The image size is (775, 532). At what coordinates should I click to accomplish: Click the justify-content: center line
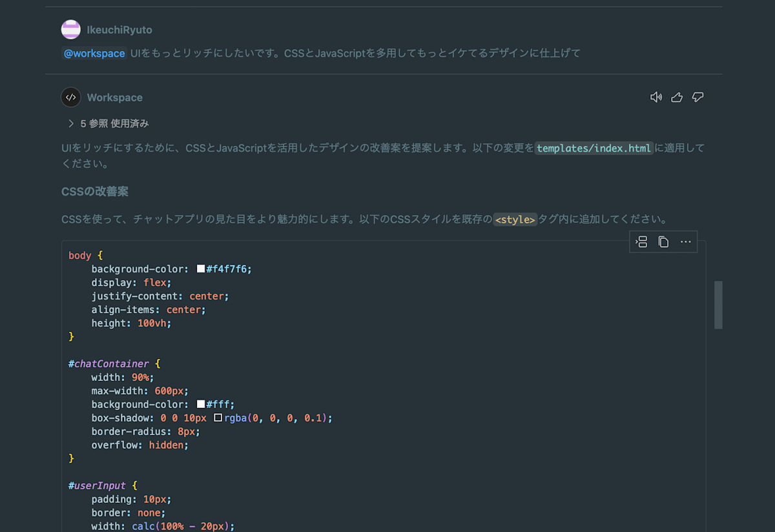pyautogui.click(x=160, y=296)
